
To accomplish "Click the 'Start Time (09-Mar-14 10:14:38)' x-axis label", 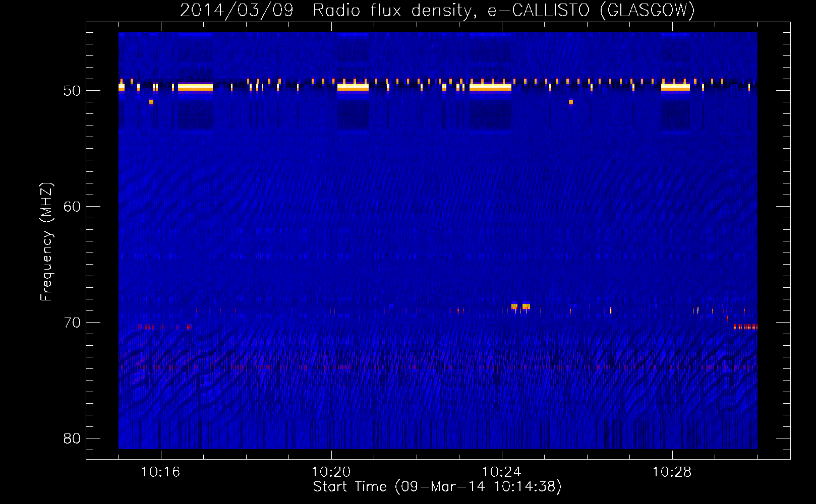I will pyautogui.click(x=437, y=487).
